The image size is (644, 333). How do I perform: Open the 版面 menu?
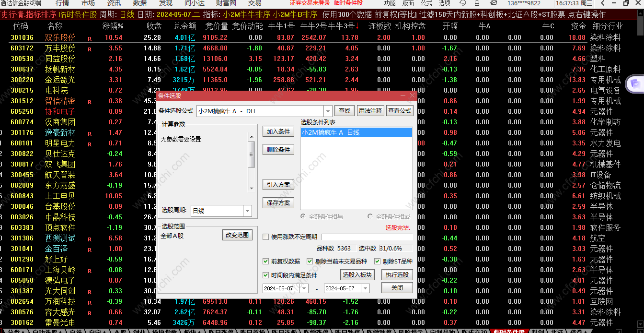408,3
